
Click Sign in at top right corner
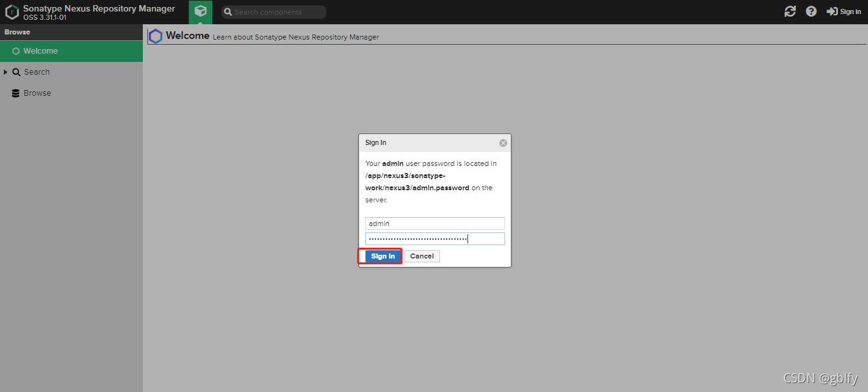tap(844, 11)
